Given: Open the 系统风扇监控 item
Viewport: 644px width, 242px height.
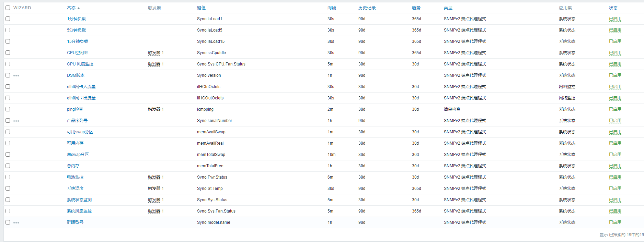Looking at the screenshot, I should [x=79, y=211].
